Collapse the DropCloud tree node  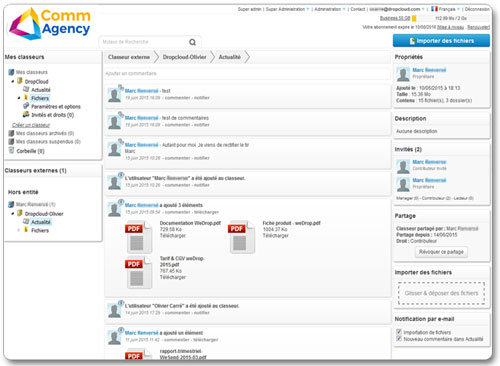pyautogui.click(x=13, y=81)
